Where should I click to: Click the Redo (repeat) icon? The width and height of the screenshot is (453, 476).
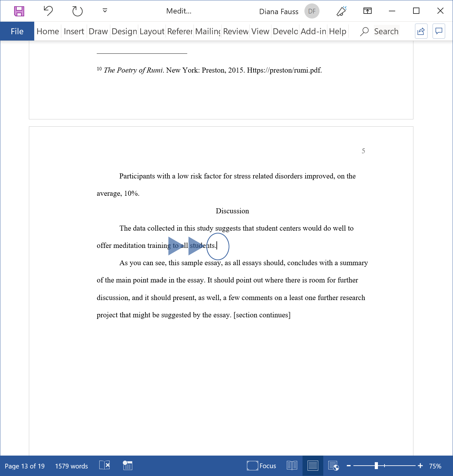tap(77, 11)
